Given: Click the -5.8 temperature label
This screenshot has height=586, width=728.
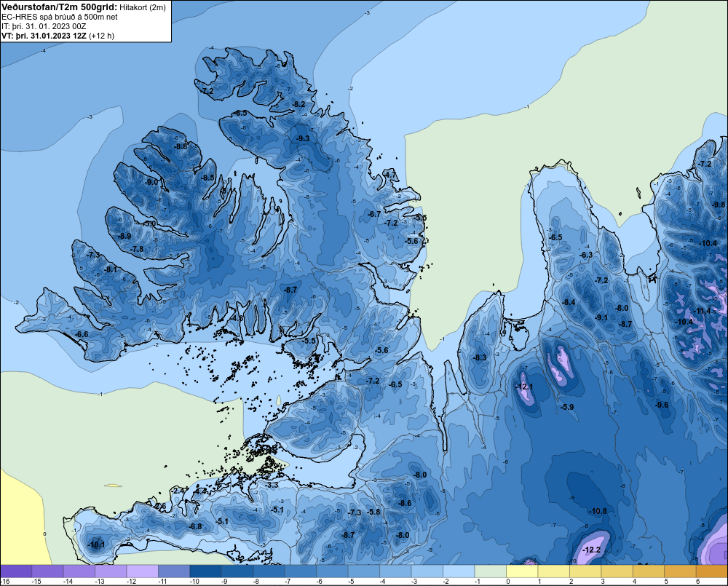Looking at the screenshot, I should [373, 512].
